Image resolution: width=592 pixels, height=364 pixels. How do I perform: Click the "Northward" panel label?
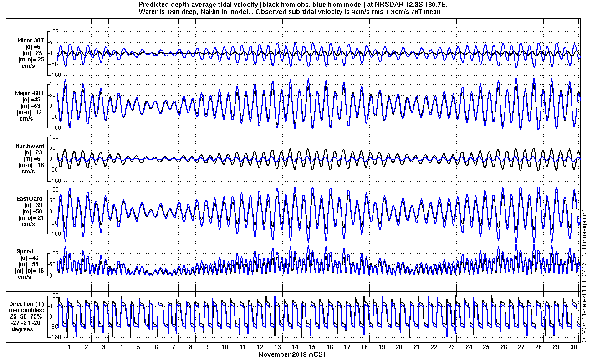pos(30,146)
